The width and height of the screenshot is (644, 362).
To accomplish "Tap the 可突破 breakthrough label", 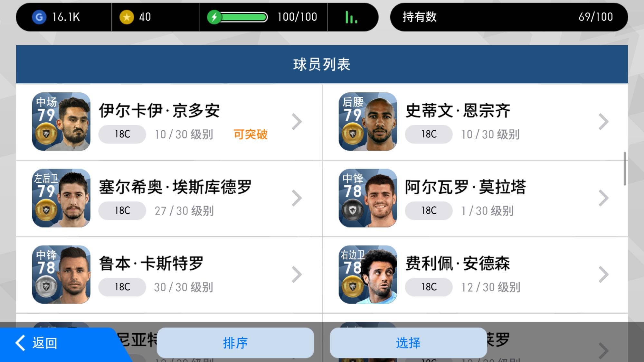I will (x=251, y=134).
